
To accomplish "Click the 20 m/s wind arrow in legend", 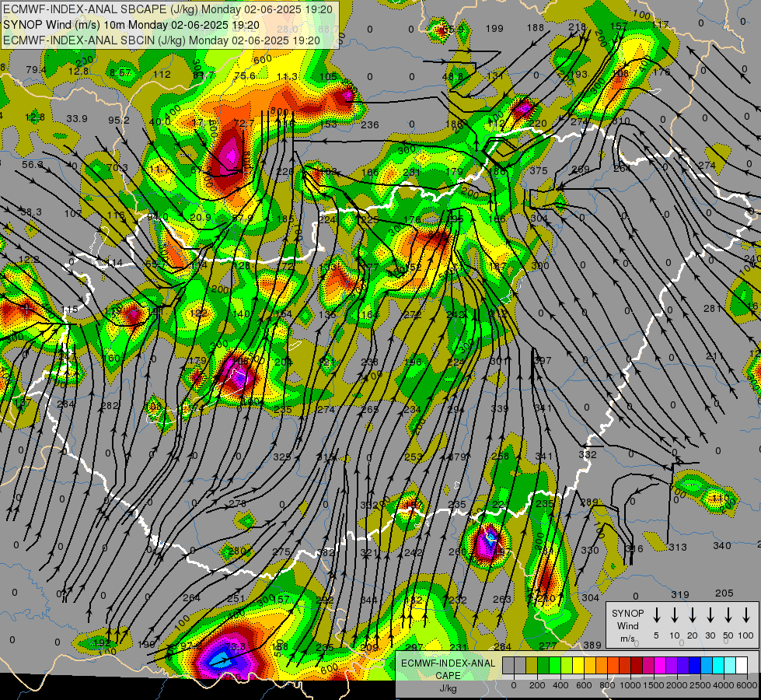I will click(692, 615).
